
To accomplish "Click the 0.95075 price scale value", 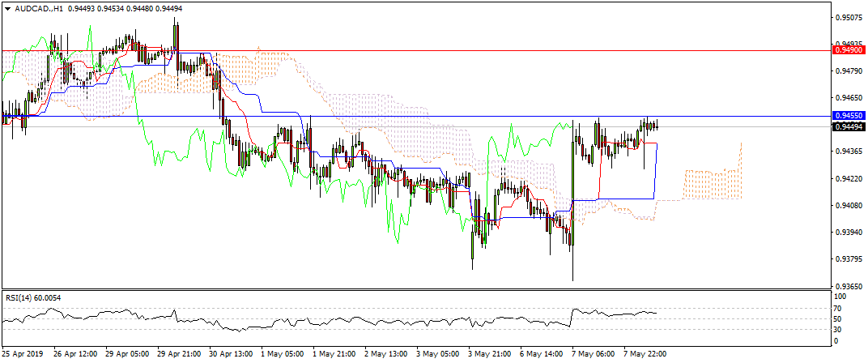I will click(851, 17).
